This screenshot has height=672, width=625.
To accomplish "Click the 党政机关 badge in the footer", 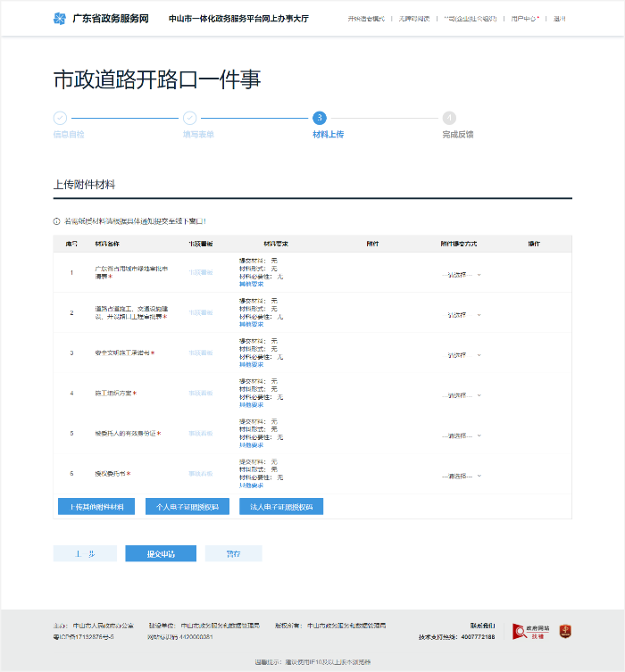I will (565, 631).
